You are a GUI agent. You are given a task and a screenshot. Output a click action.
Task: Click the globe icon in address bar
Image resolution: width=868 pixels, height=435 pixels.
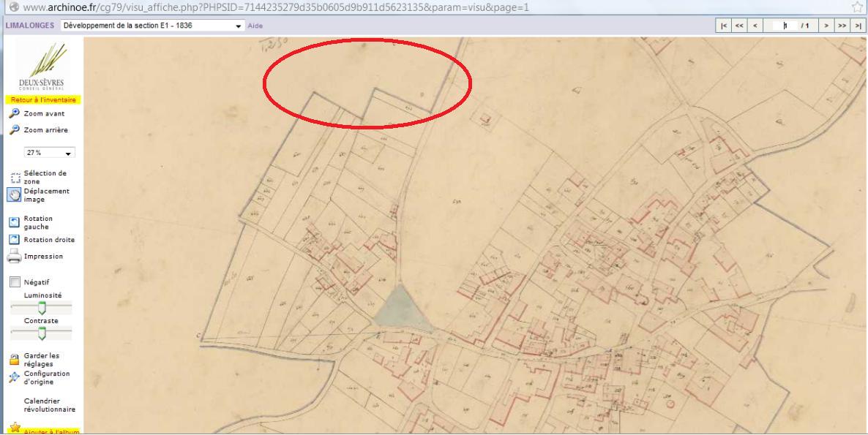point(15,7)
